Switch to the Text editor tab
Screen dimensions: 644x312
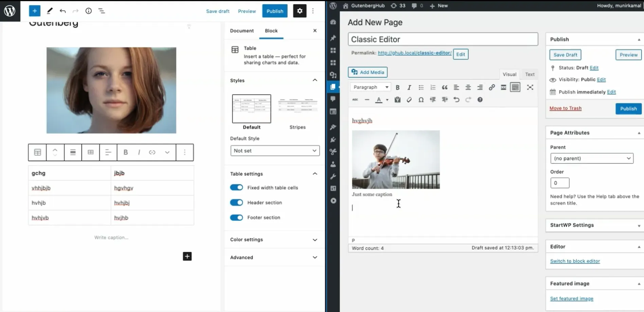(x=530, y=74)
